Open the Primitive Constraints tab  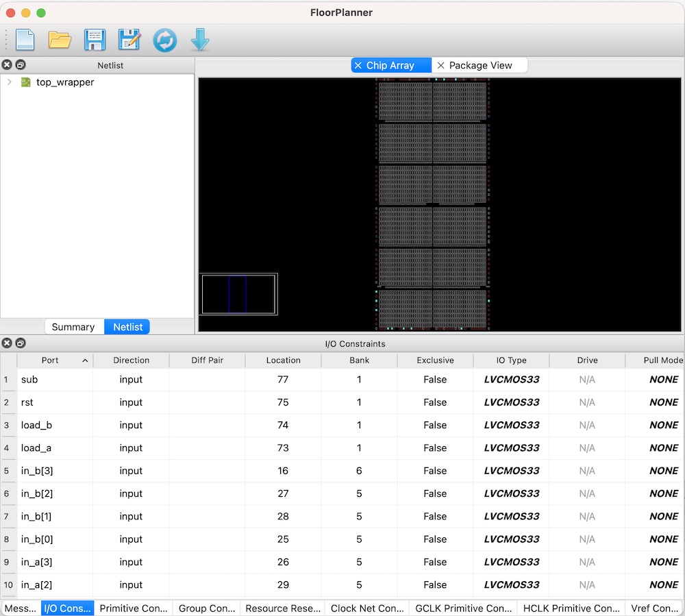[133, 608]
